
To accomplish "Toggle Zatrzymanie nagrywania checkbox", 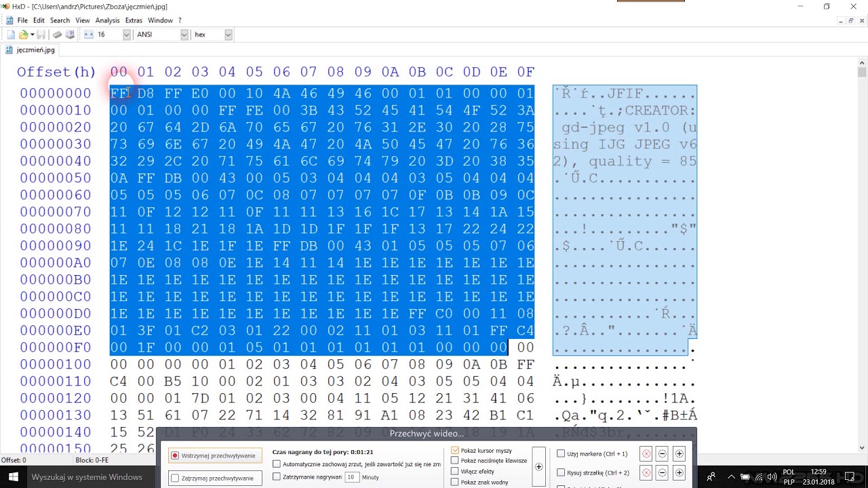I will pos(277,477).
